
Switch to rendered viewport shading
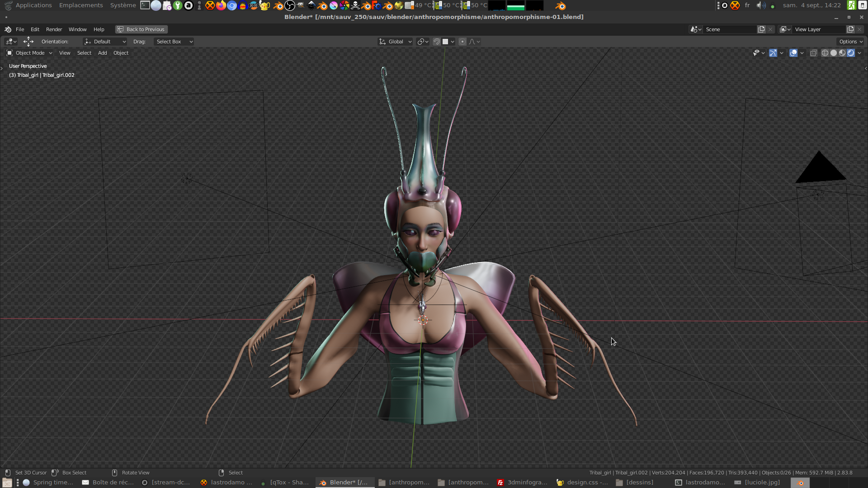coord(851,53)
